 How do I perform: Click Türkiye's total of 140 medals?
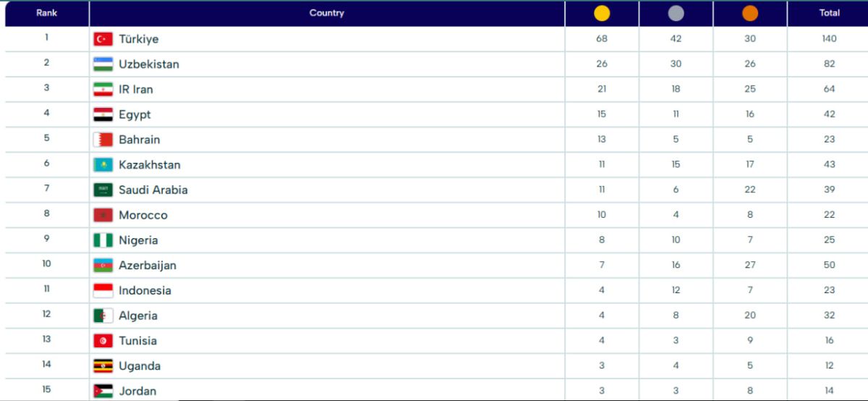pyautogui.click(x=829, y=39)
